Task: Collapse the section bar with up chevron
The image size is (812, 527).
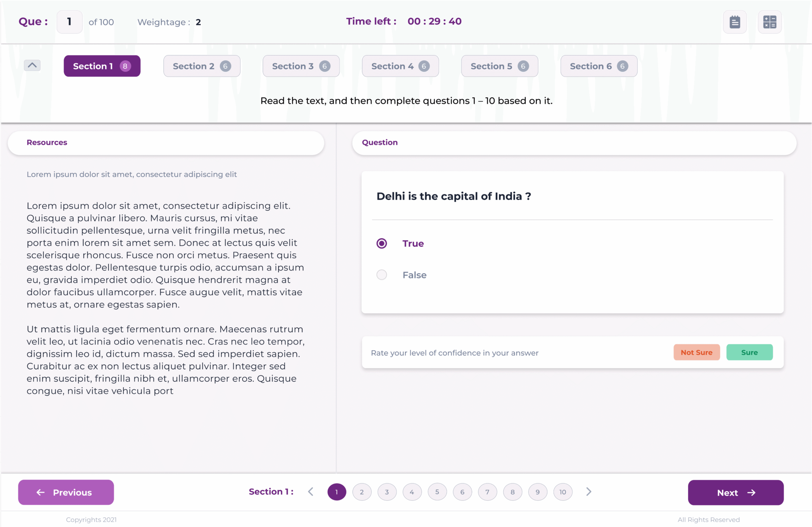Action: coord(32,65)
